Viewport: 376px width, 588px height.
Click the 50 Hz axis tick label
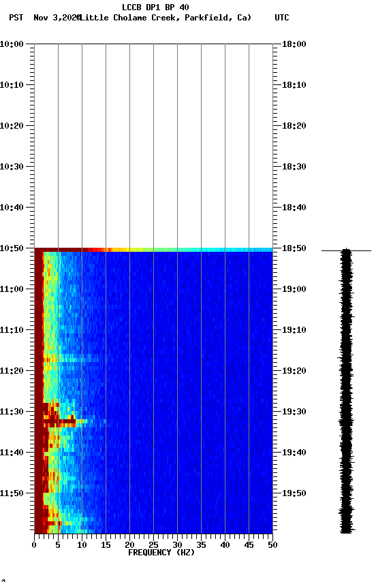tap(273, 545)
